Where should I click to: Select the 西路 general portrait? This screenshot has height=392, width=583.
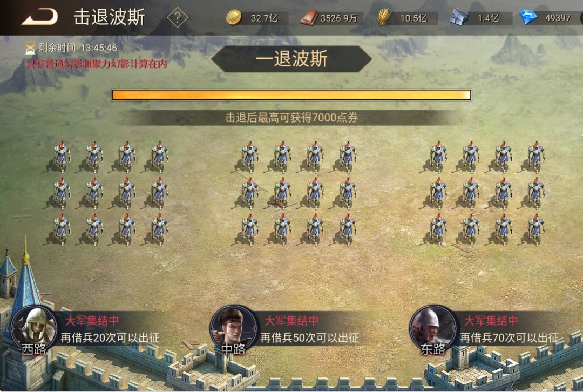point(34,328)
